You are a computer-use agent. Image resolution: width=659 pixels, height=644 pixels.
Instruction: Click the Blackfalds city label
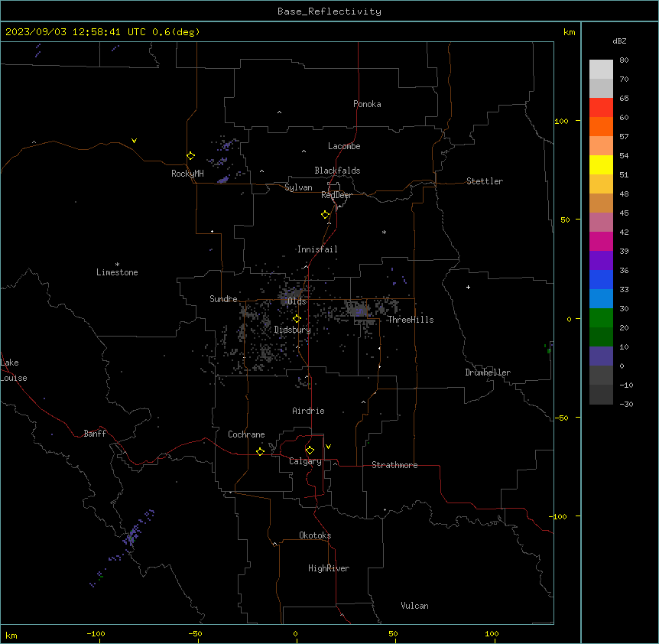click(337, 171)
